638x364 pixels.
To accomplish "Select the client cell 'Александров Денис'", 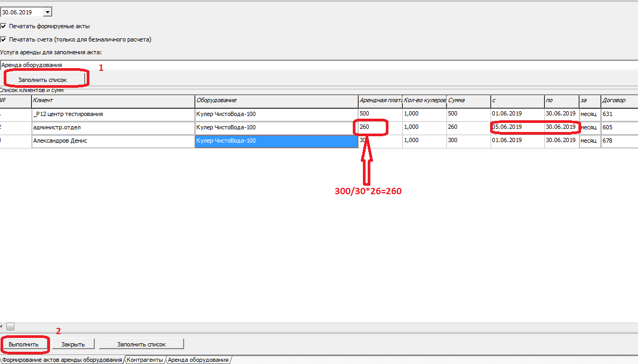I will (113, 141).
